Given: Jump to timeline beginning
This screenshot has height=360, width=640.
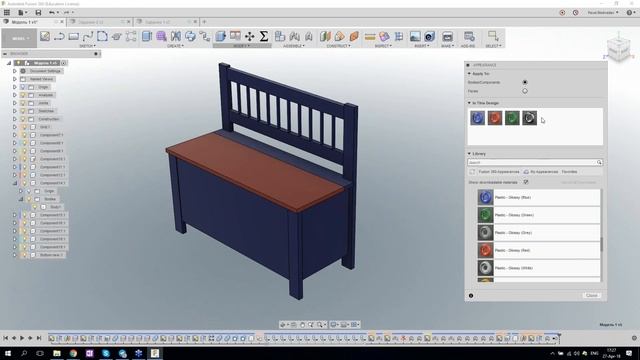Looking at the screenshot, I should (x=6, y=338).
